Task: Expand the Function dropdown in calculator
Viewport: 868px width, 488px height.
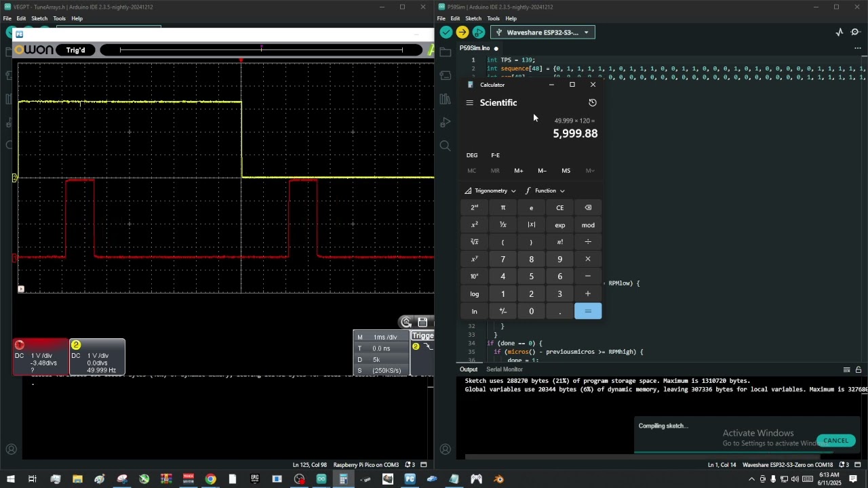Action: coord(545,190)
